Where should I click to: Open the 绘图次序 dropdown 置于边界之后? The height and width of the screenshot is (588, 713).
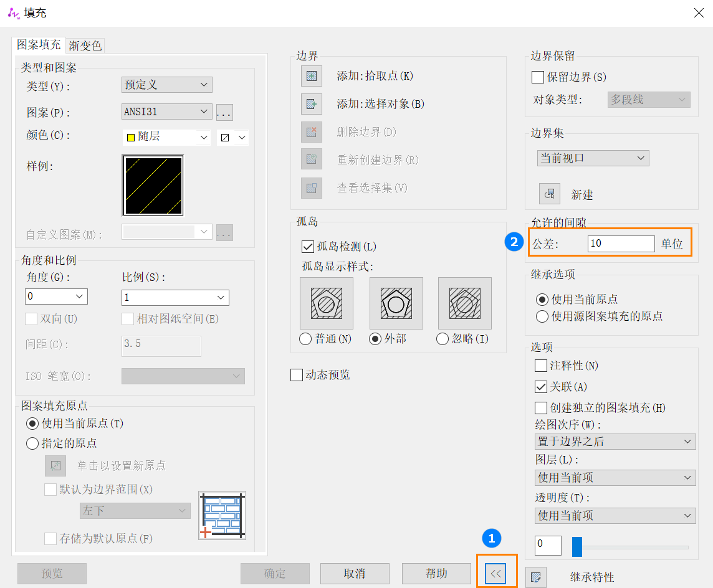615,441
